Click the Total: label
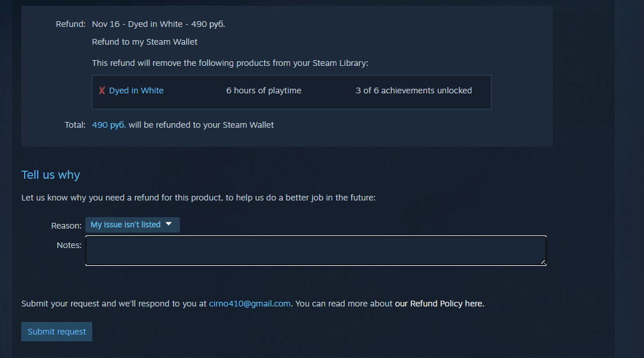Image resolution: width=644 pixels, height=358 pixels. click(x=75, y=125)
